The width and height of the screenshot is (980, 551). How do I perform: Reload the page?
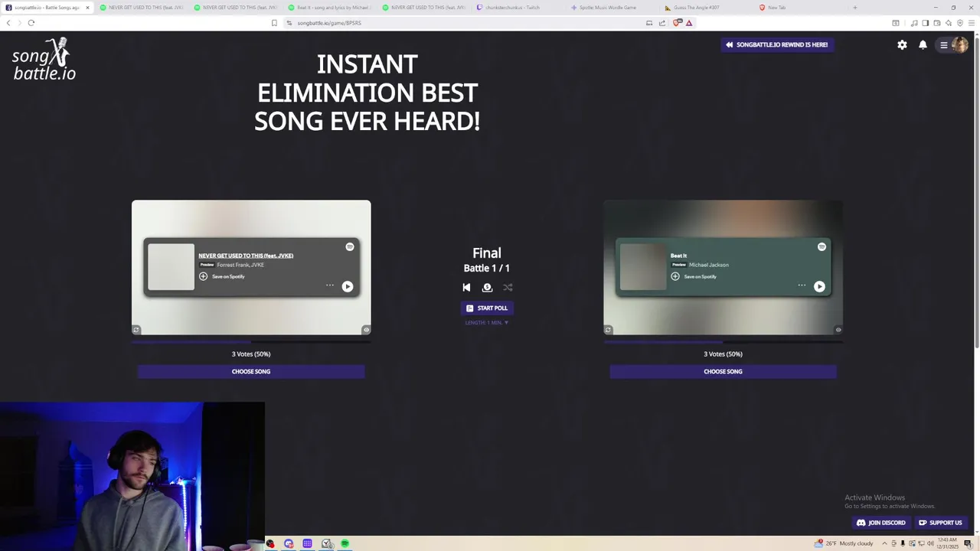31,23
